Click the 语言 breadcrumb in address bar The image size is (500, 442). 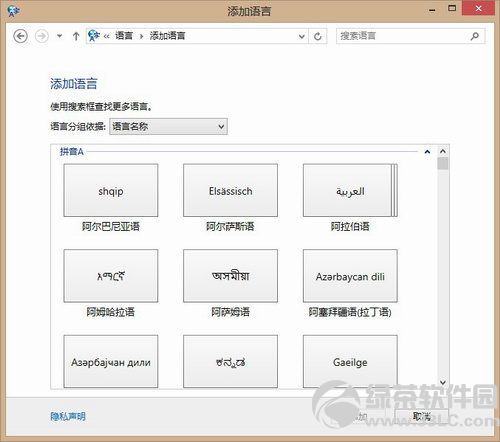click(124, 35)
